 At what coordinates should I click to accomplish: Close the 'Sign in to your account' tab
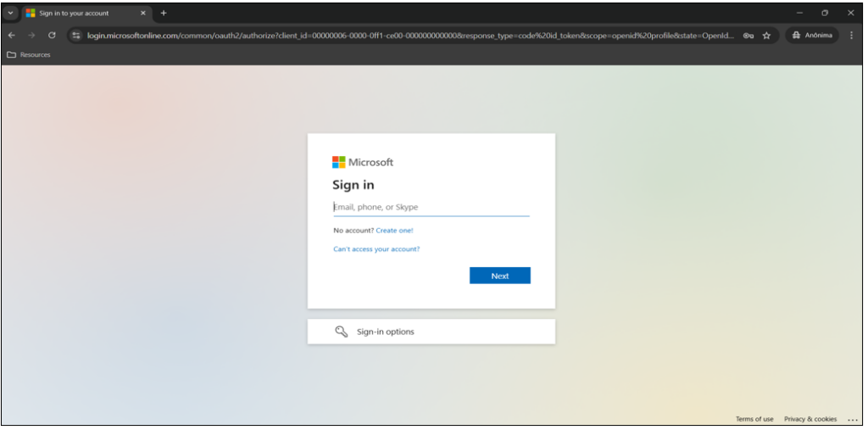142,13
